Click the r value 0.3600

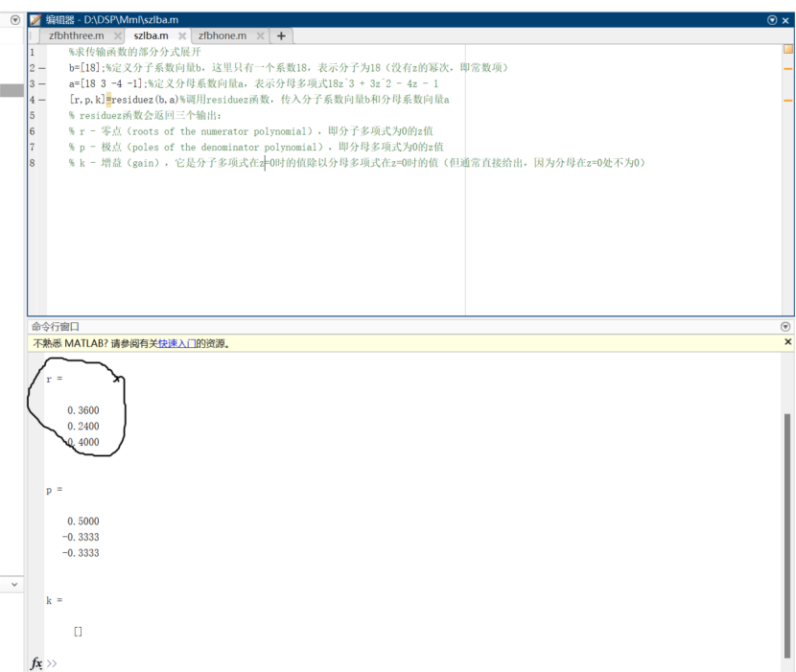pos(83,410)
